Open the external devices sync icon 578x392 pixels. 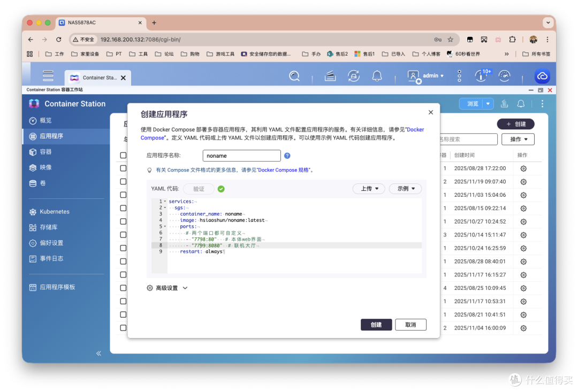(354, 76)
